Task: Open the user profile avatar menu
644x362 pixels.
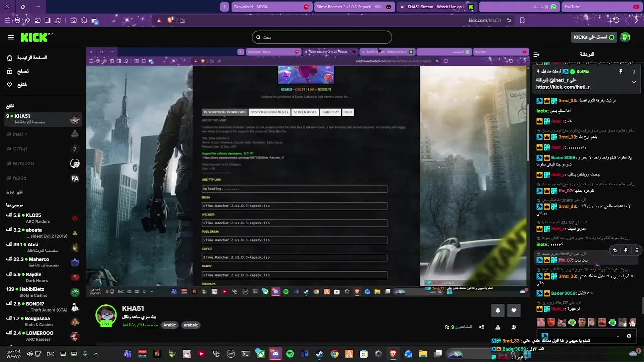Action: pyautogui.click(x=625, y=37)
